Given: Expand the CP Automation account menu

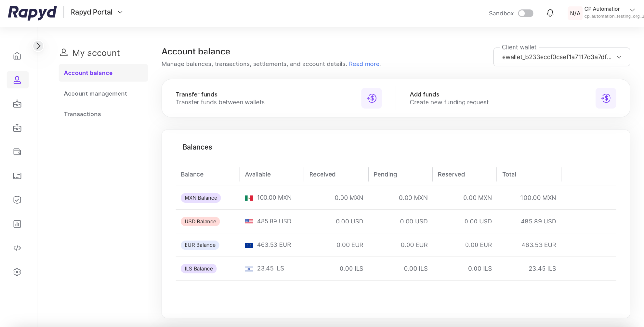Looking at the screenshot, I should tap(632, 10).
